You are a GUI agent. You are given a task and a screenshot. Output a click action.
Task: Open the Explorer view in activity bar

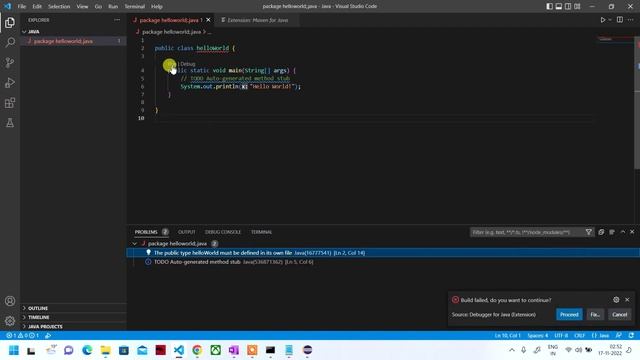(10, 22)
